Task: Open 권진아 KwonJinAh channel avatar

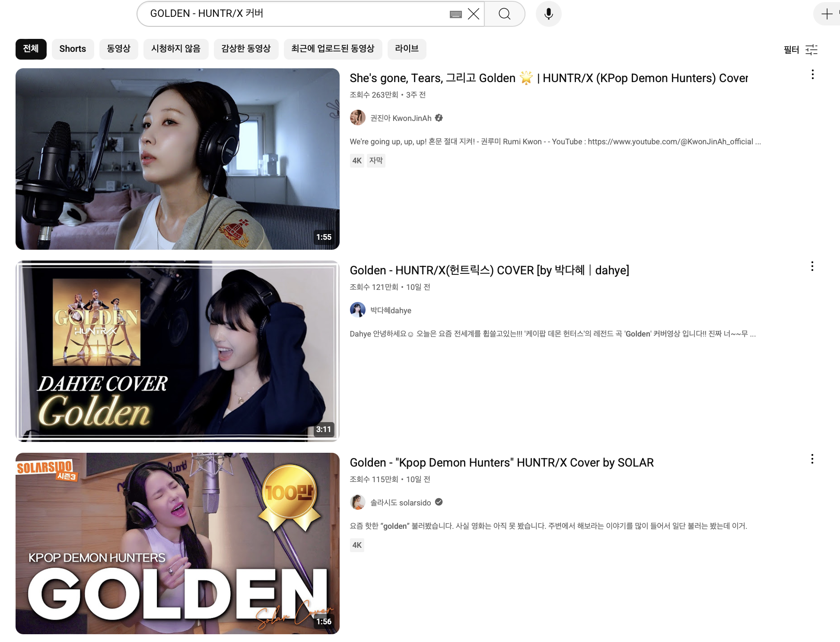Action: pyautogui.click(x=357, y=118)
